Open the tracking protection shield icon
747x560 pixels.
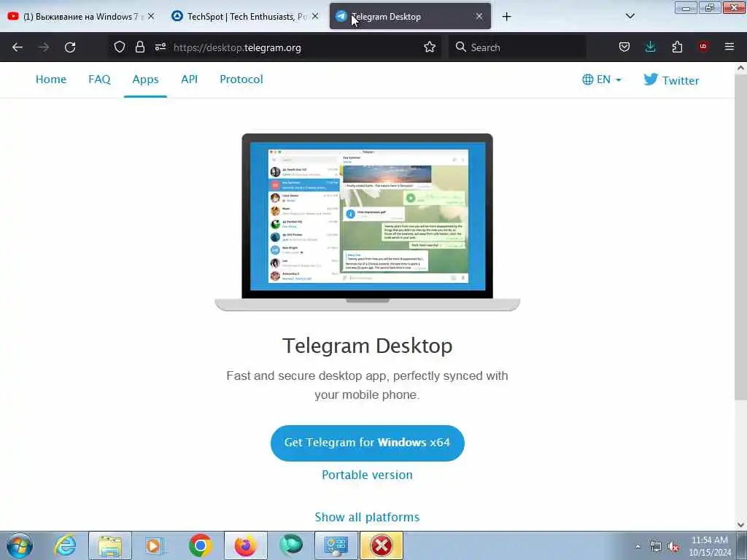(x=120, y=47)
